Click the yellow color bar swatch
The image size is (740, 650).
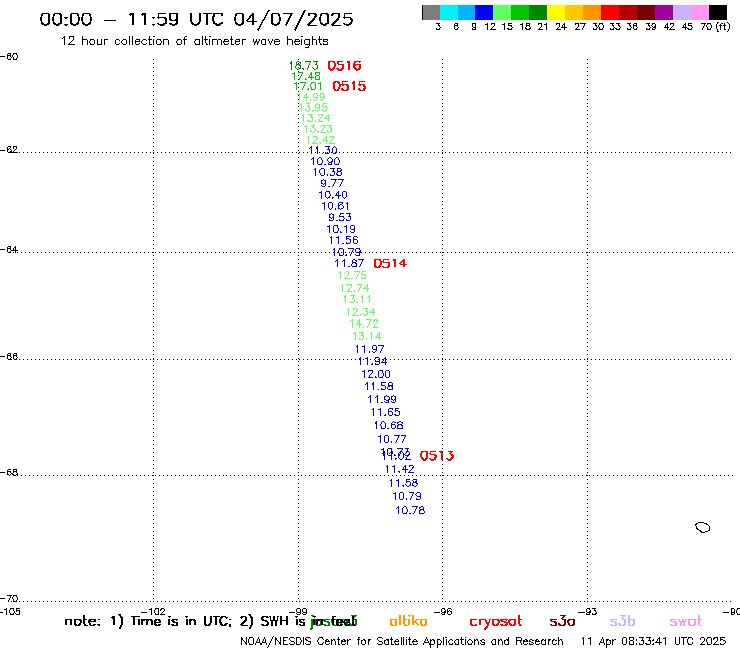tap(556, 12)
